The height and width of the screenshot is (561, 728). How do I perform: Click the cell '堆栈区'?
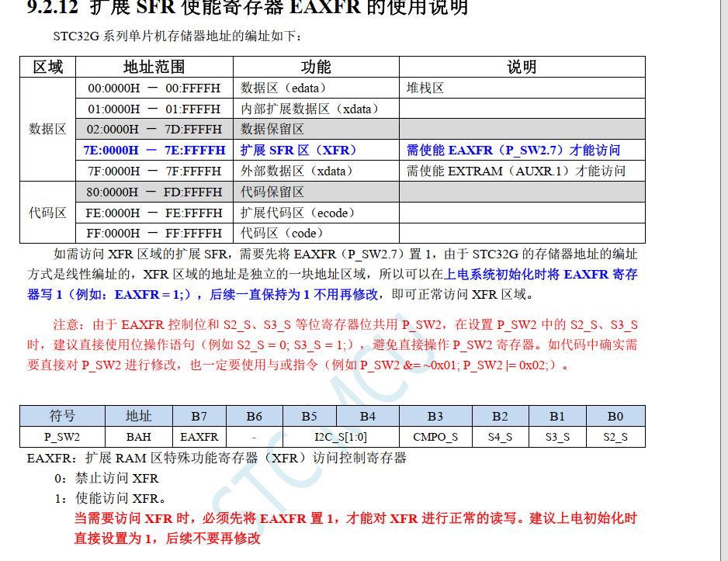[x=522, y=88]
